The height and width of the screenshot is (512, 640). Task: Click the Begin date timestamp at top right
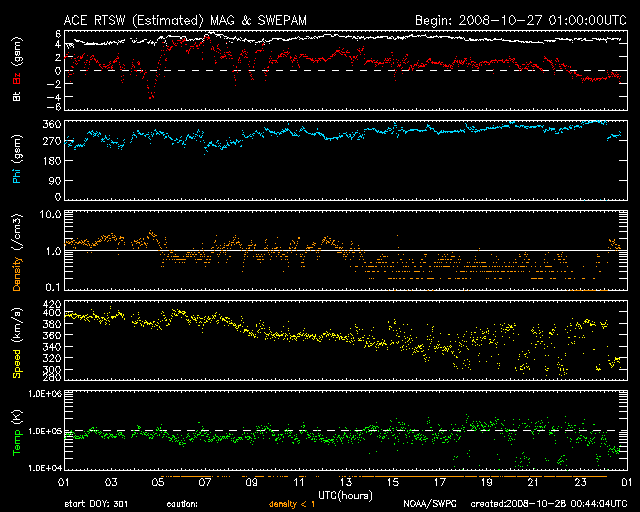click(x=520, y=19)
